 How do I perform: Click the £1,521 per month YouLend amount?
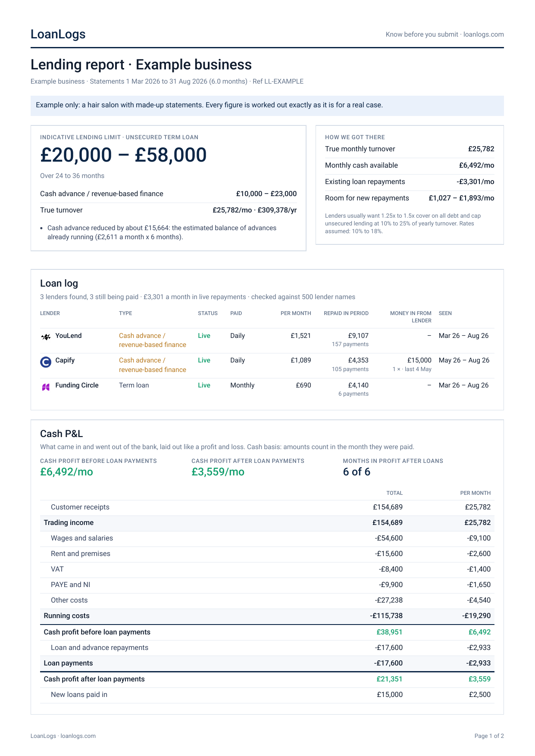(x=300, y=336)
